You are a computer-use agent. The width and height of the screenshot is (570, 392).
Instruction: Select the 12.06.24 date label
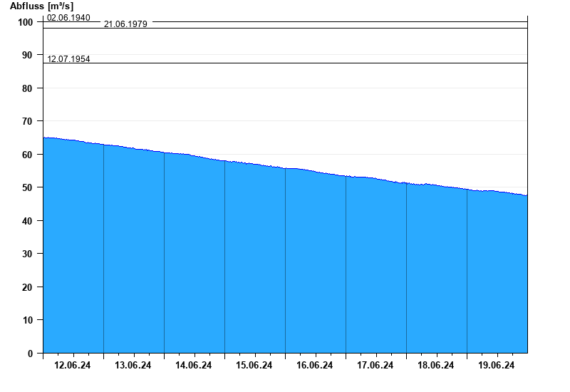click(x=73, y=365)
